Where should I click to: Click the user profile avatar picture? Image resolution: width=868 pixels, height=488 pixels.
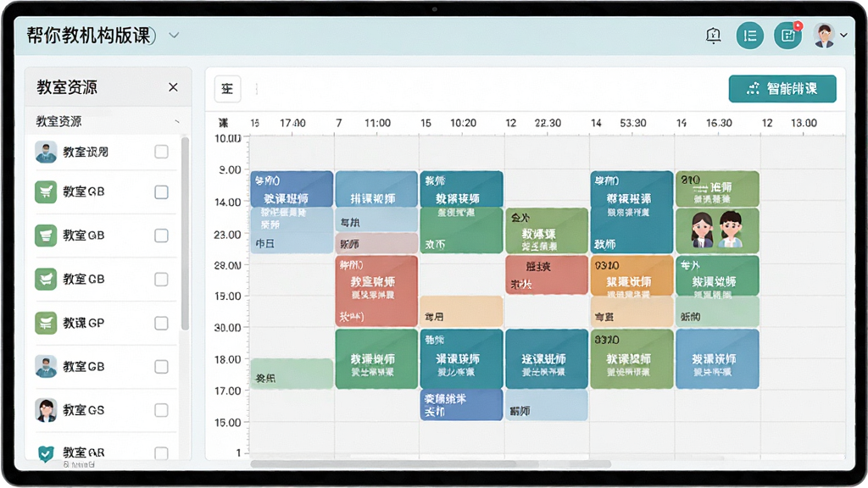[825, 36]
